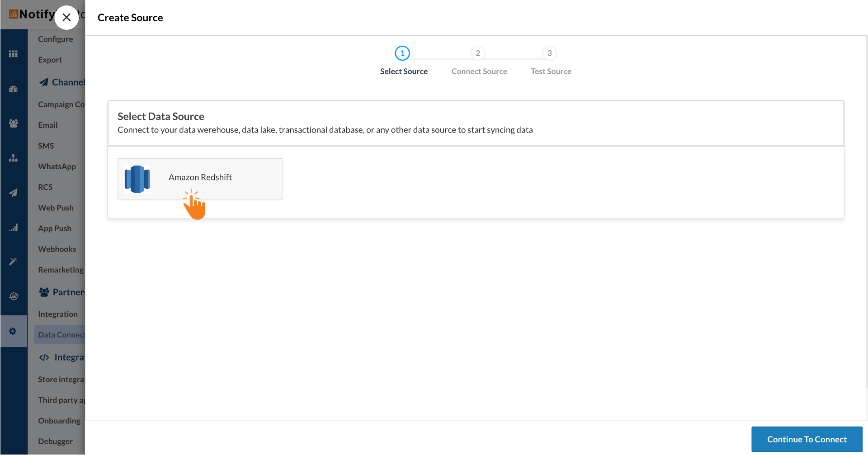
Task: Close the Create Source panel
Action: [66, 18]
